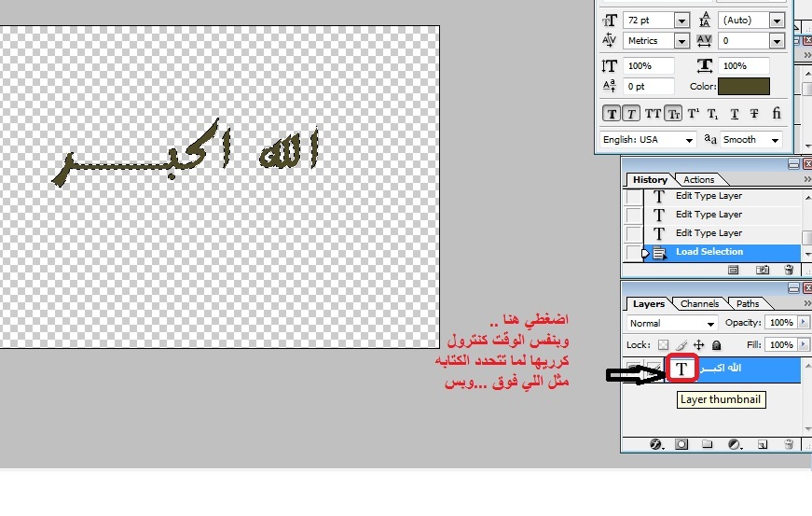Apply Underline text style icon
This screenshot has width=812, height=516.
pos(735,114)
